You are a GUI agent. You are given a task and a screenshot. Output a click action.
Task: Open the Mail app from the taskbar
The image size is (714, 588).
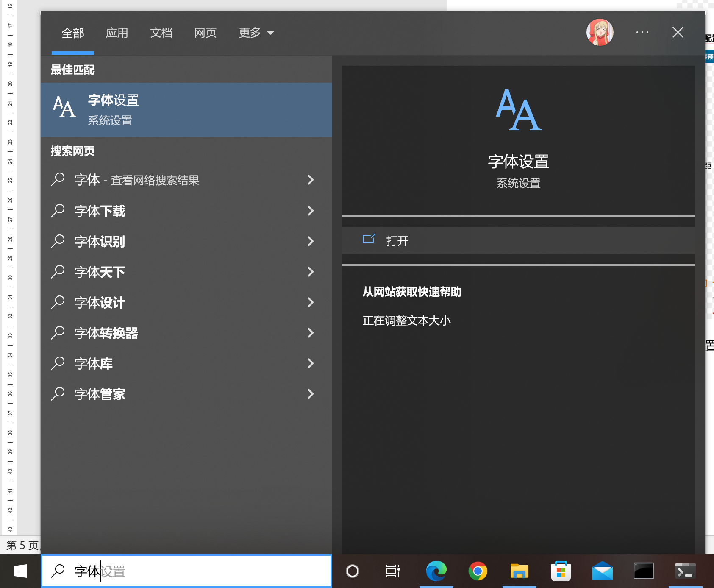tap(602, 571)
